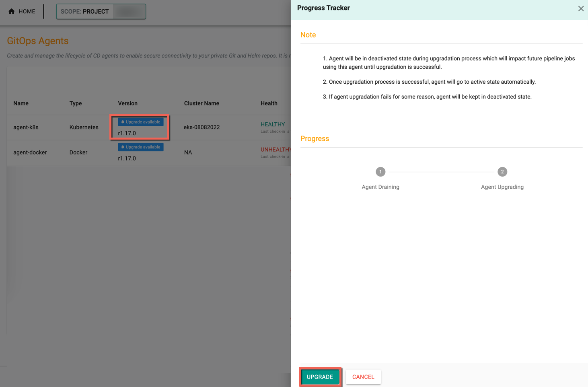
Task: Click bell icon in agent-docker upgrade badge
Action: [123, 147]
